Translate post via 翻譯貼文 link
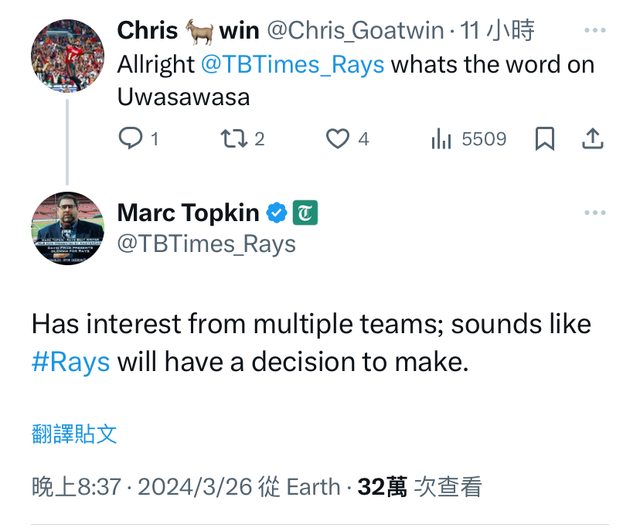Screen dimensions: 640x528 tap(74, 434)
